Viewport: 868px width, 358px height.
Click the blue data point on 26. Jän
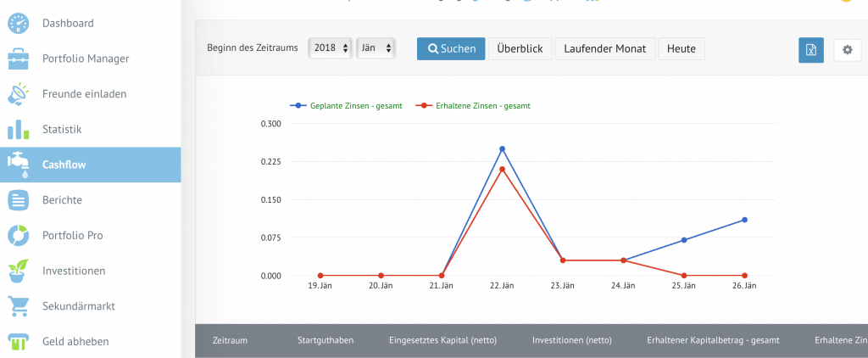click(x=744, y=220)
